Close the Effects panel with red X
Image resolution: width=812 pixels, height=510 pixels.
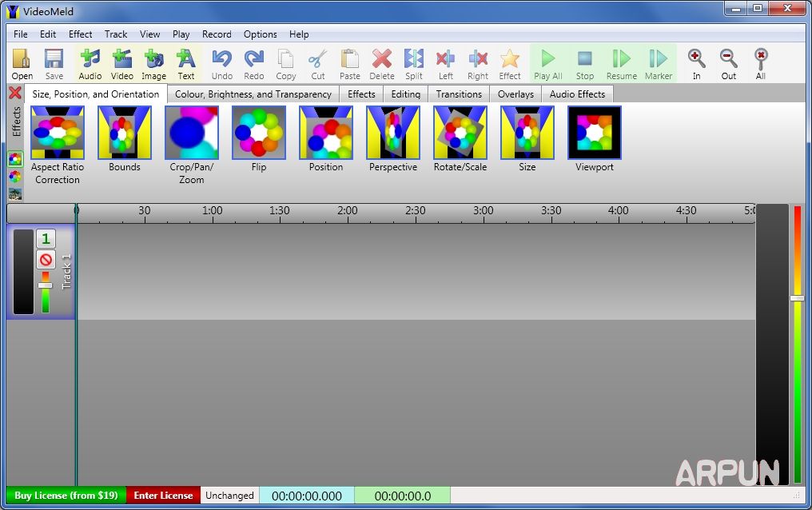[14, 94]
